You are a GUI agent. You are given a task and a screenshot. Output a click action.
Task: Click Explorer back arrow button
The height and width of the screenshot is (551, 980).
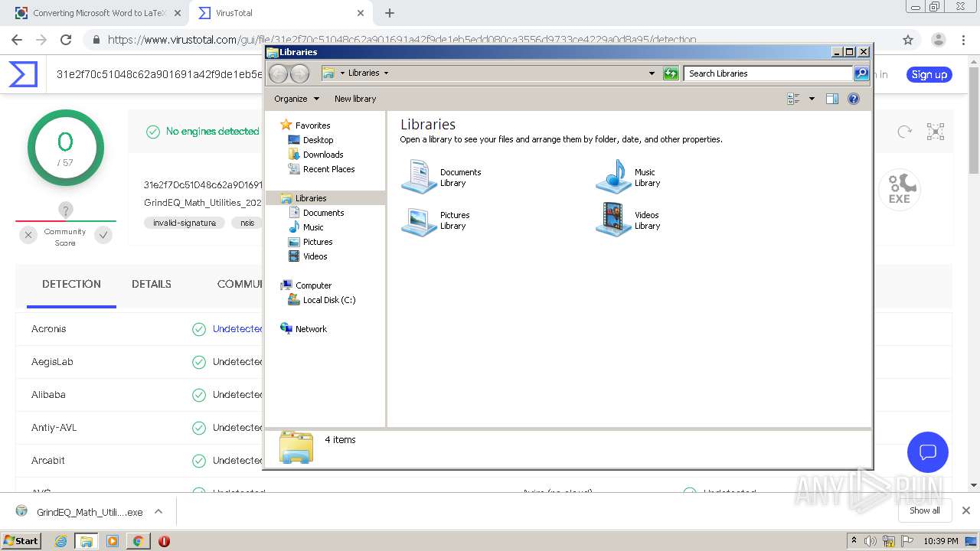(x=279, y=73)
